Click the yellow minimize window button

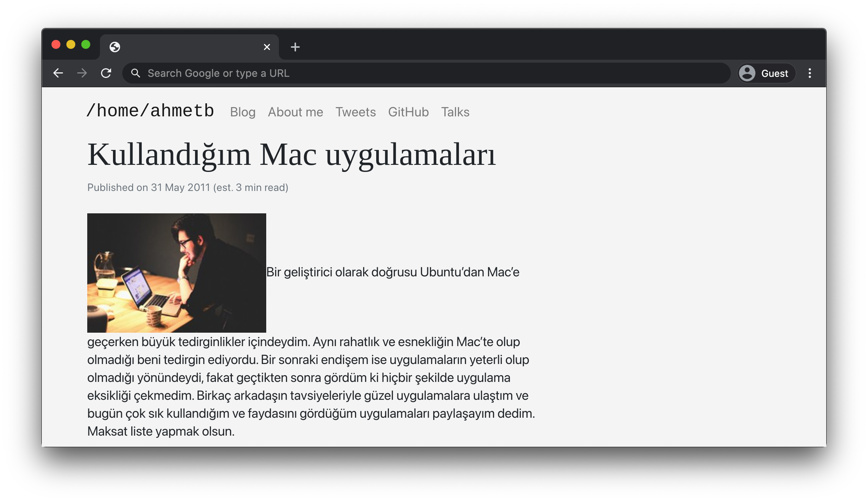point(71,45)
